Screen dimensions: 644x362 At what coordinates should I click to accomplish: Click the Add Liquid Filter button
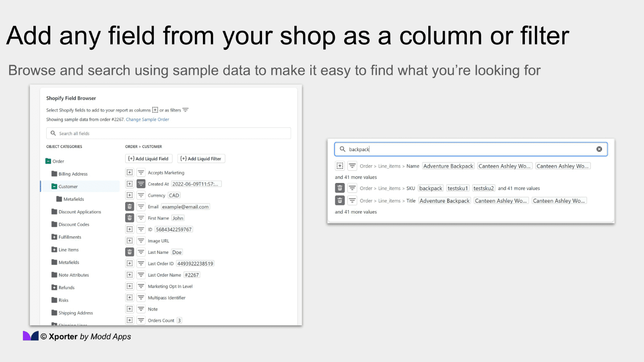pyautogui.click(x=201, y=158)
